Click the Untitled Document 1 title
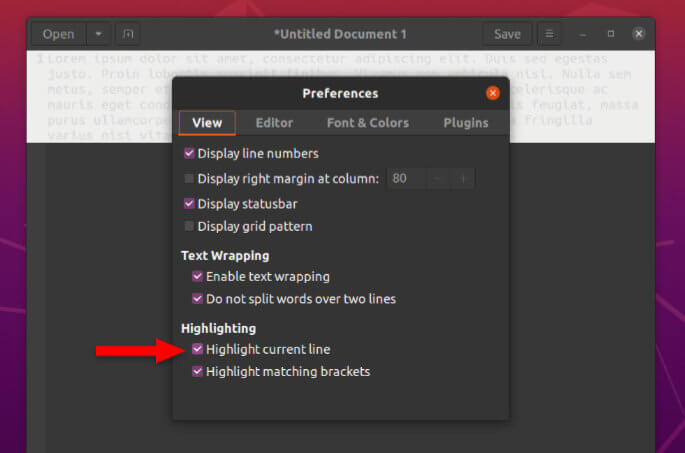The image size is (685, 453). 340,34
